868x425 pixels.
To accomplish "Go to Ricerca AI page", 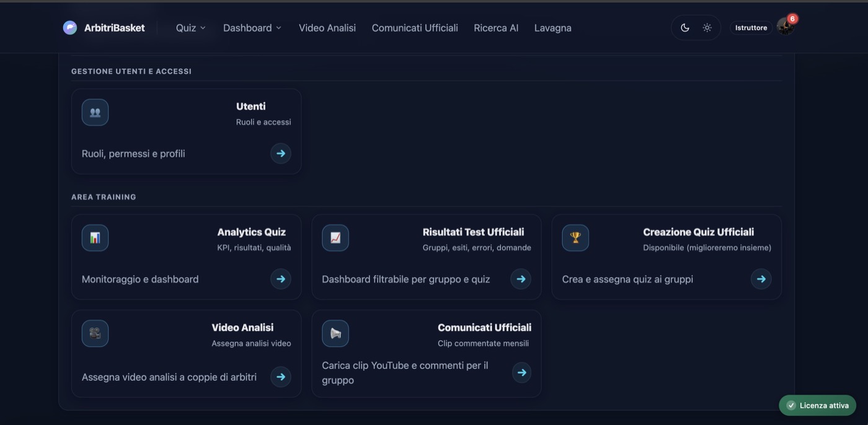I will point(496,28).
